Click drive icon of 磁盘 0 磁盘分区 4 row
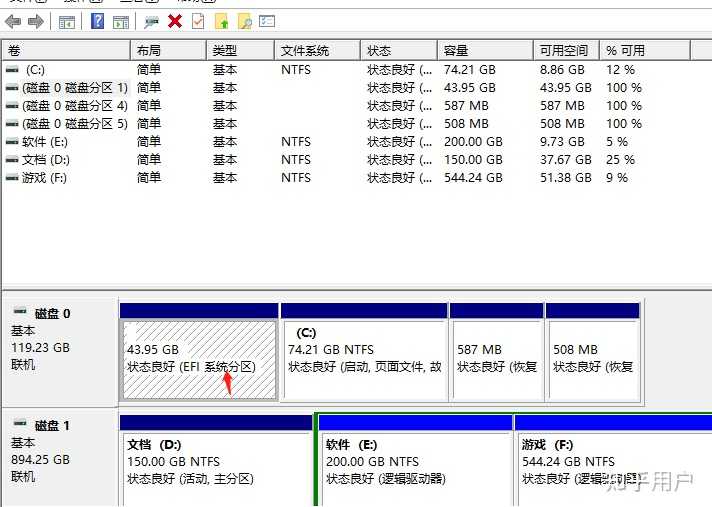The image size is (712, 507). pos(12,106)
